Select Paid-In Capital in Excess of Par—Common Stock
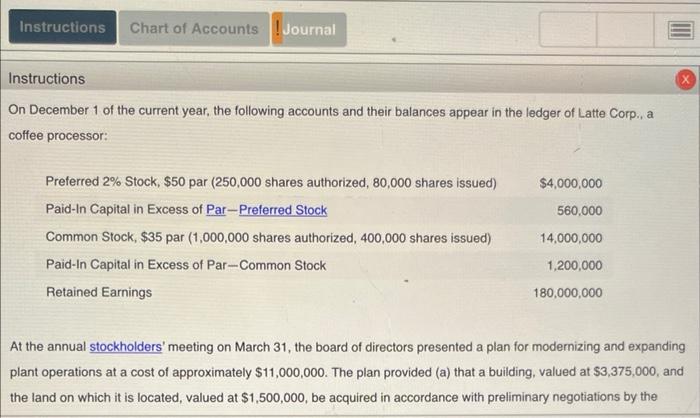This screenshot has height=418, width=700. 186,265
